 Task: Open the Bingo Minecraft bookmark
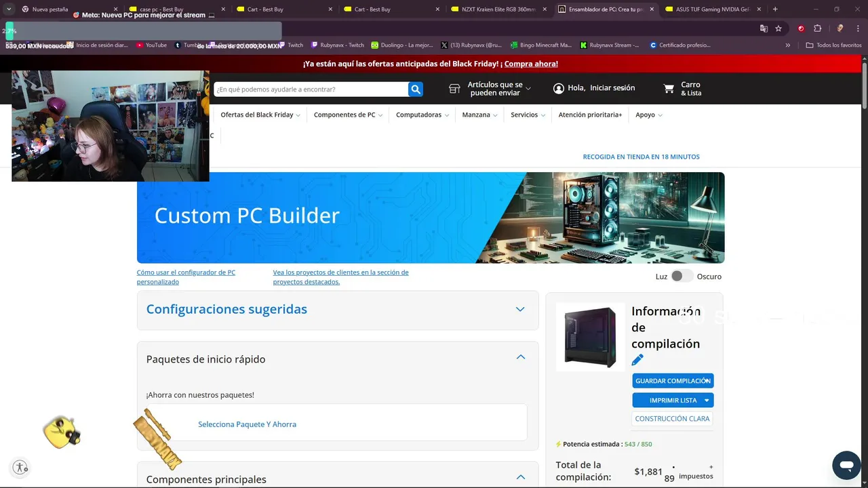(540, 45)
